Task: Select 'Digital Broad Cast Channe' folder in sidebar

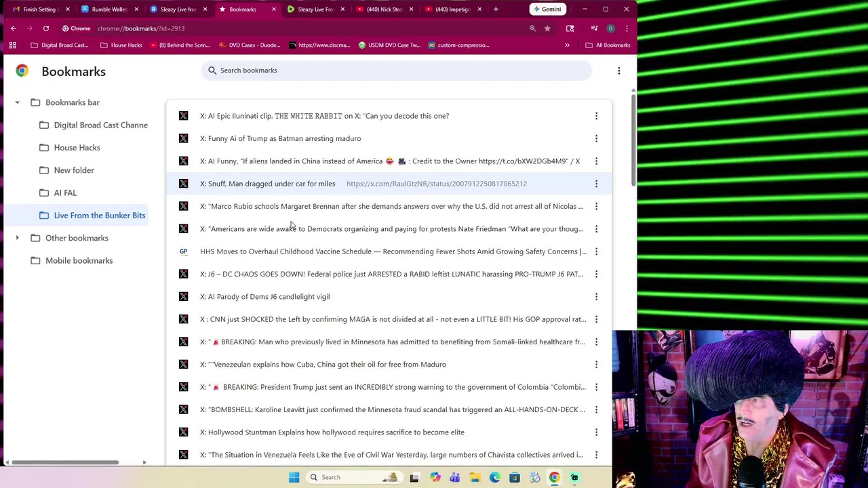Action: pyautogui.click(x=94, y=125)
